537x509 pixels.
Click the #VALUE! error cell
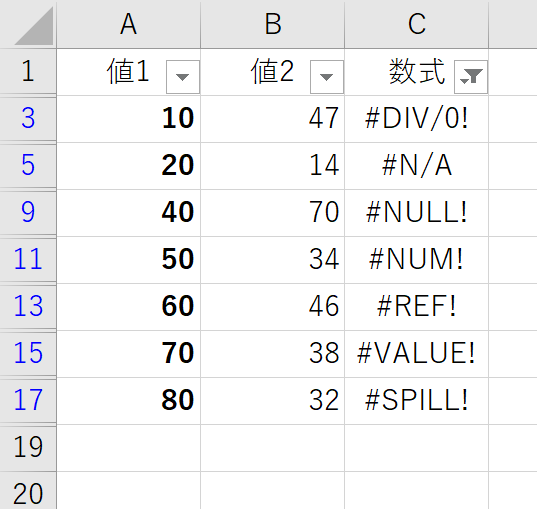(416, 354)
